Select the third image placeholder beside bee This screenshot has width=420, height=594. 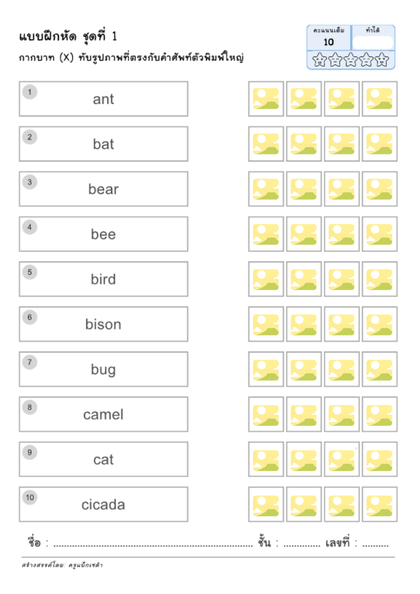pos(342,234)
